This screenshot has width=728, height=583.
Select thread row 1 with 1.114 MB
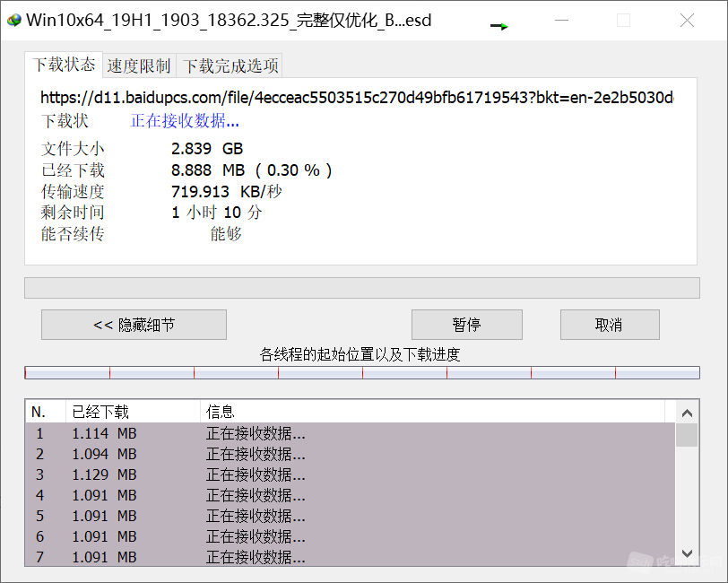pyautogui.click(x=350, y=433)
